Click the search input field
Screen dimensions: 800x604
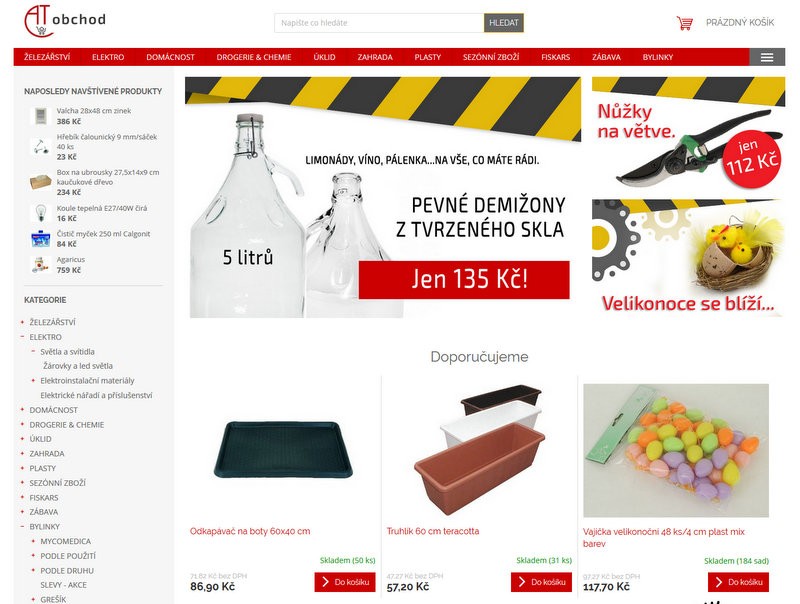(x=379, y=22)
